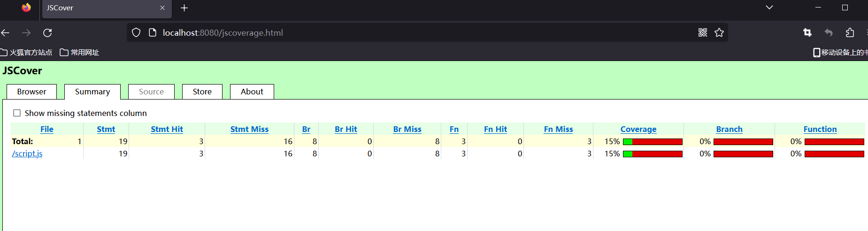This screenshot has width=868, height=231.
Task: Minimize the Firefox window
Action: click(818, 8)
